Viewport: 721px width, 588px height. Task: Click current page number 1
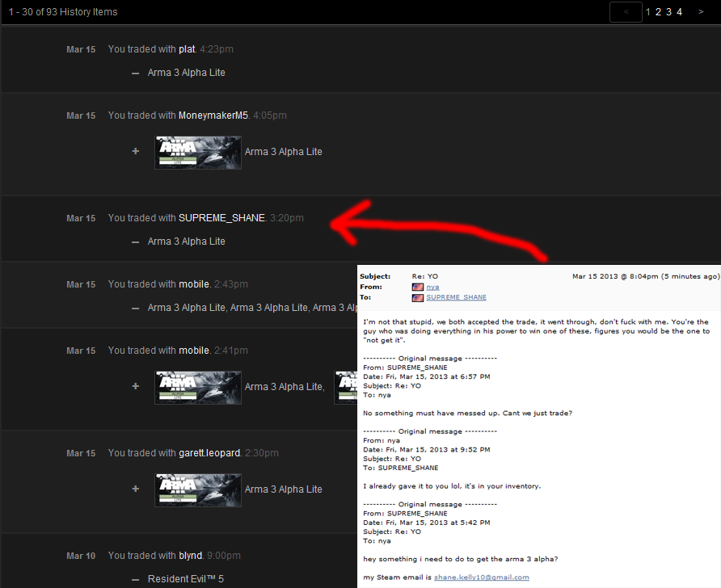pyautogui.click(x=648, y=12)
